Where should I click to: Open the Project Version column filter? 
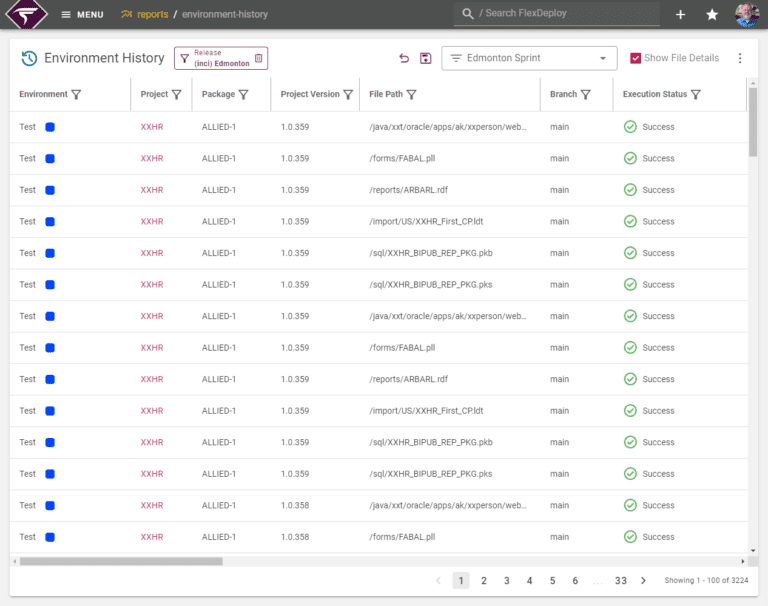tap(348, 95)
